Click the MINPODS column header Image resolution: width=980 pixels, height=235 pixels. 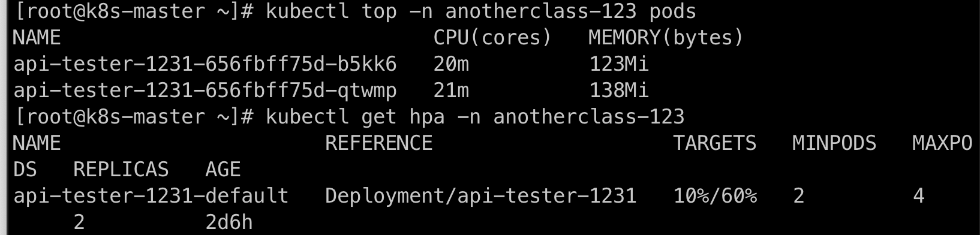[834, 143]
